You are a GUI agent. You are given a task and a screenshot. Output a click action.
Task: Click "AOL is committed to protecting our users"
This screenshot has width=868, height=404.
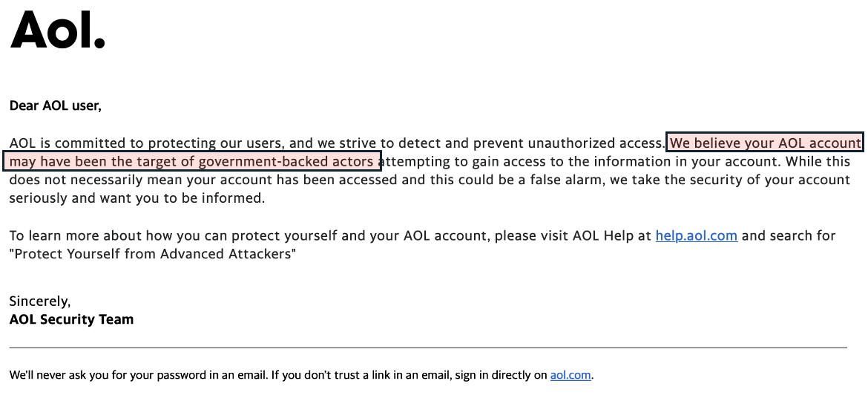145,143
